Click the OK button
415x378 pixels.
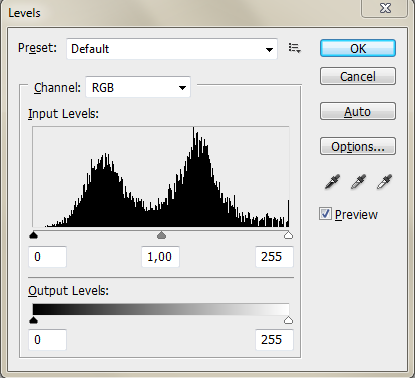pos(358,48)
